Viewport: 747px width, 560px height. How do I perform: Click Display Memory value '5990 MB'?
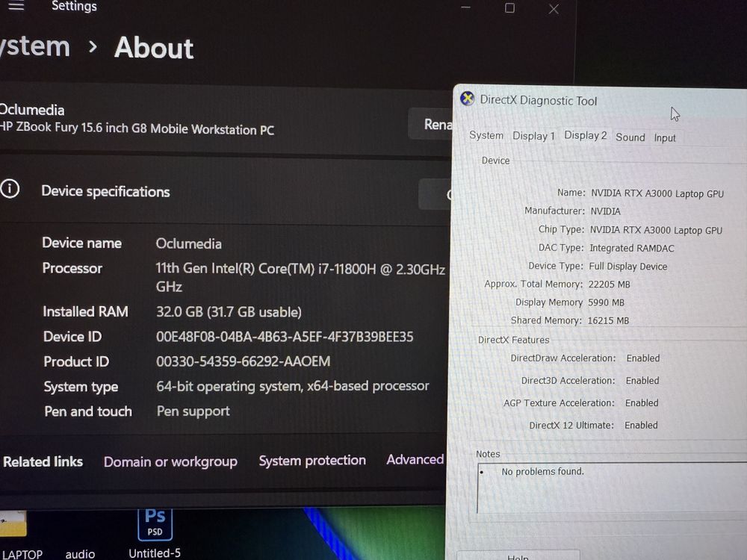coord(606,302)
